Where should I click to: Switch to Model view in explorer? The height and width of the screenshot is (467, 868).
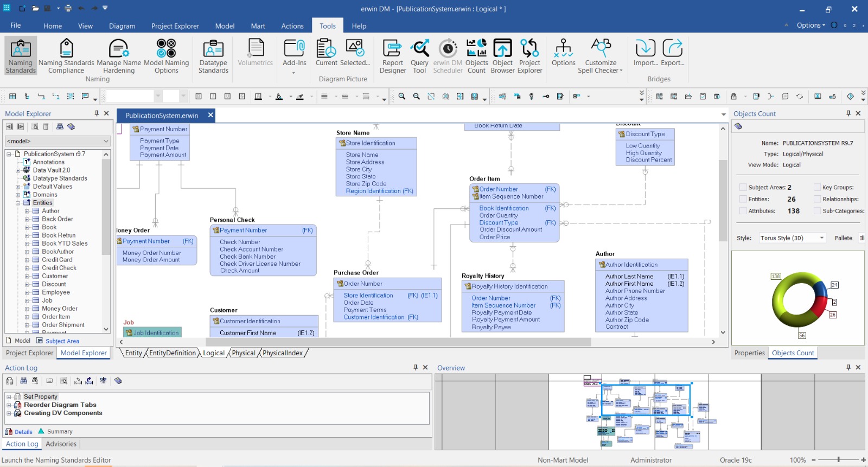(18, 341)
